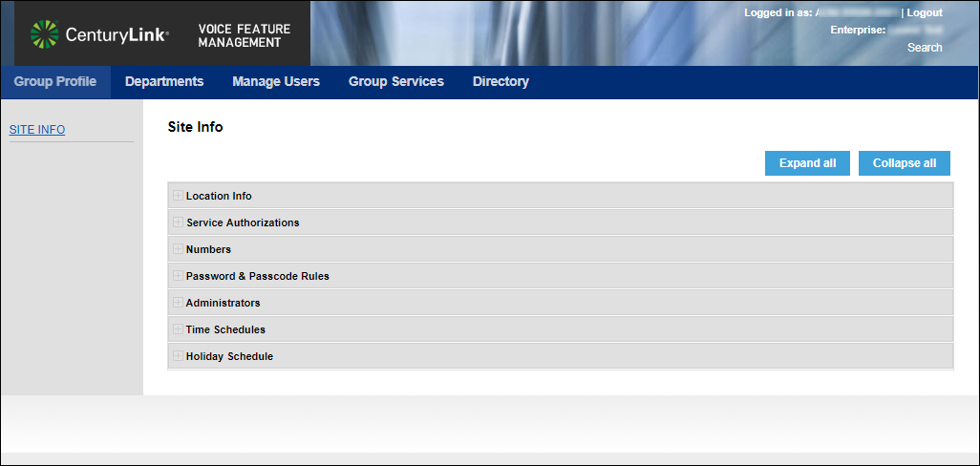The height and width of the screenshot is (466, 980).
Task: Expand Time Schedules plus icon
Action: coord(178,329)
